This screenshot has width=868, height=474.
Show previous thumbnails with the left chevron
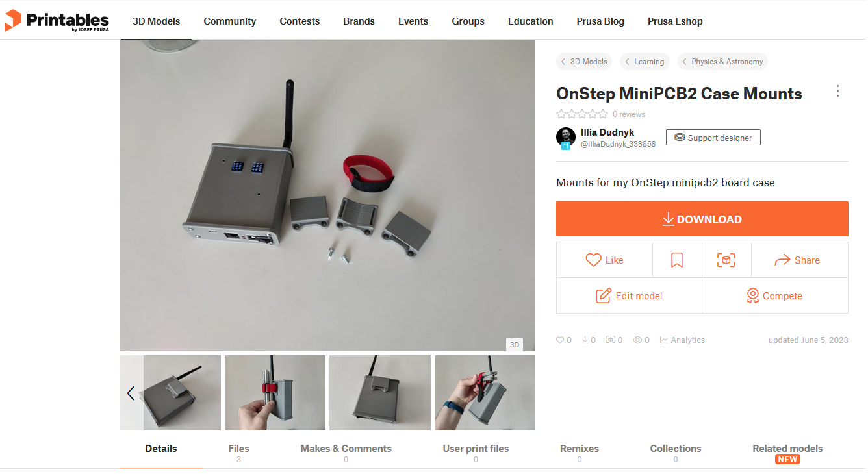[131, 393]
